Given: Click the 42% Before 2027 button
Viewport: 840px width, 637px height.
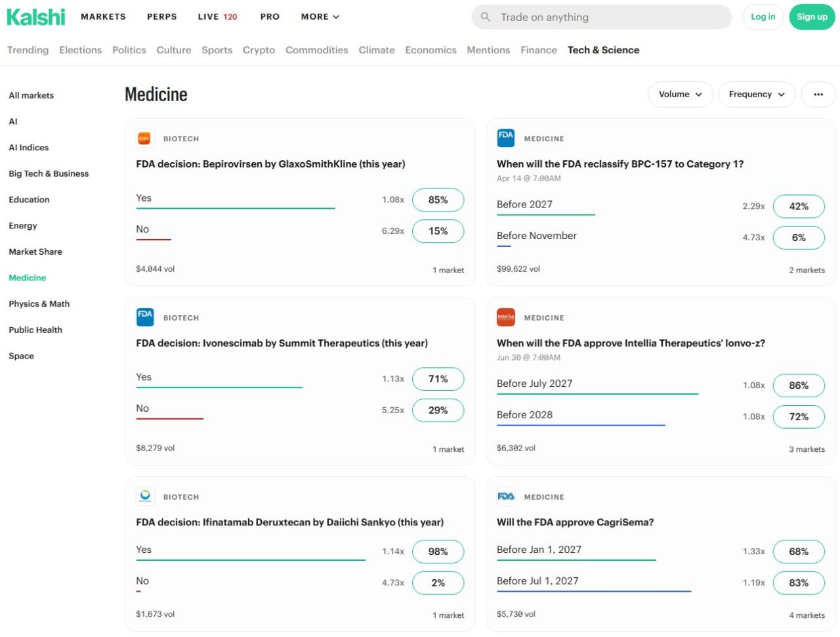Looking at the screenshot, I should 799,206.
